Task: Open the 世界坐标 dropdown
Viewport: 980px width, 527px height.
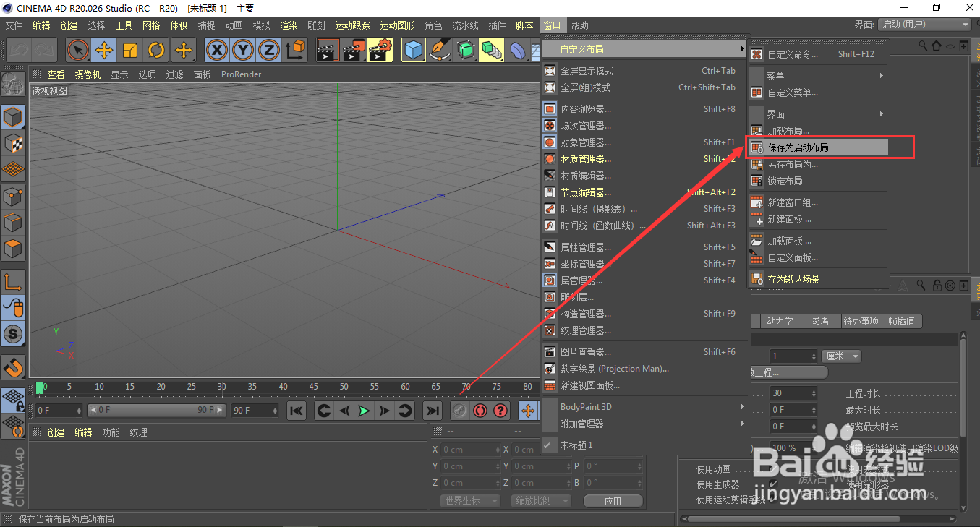Action: point(470,501)
